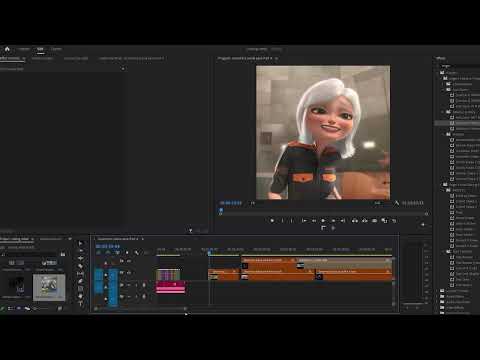Mute the first audio track
The image size is (480, 360).
129,285
